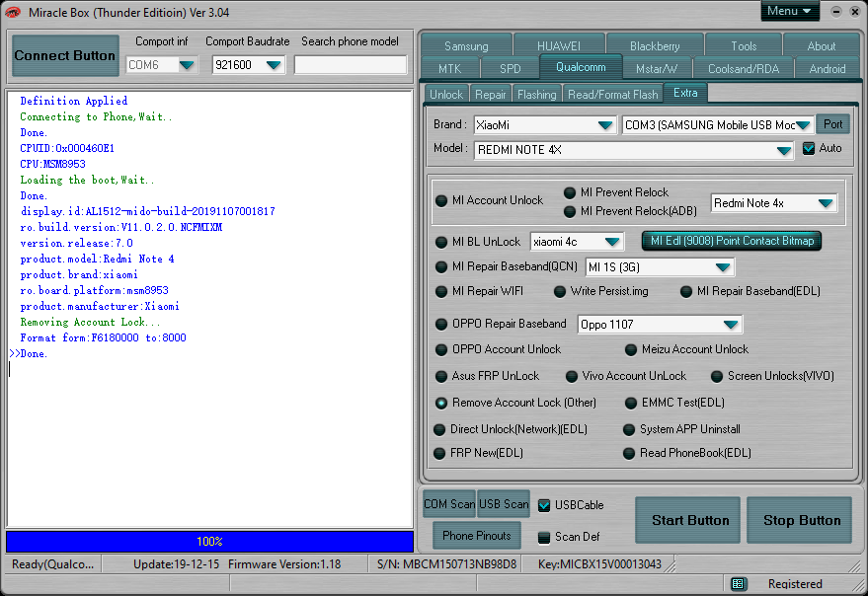Toggle the USBCable checkbox
868x596 pixels.
(544, 505)
